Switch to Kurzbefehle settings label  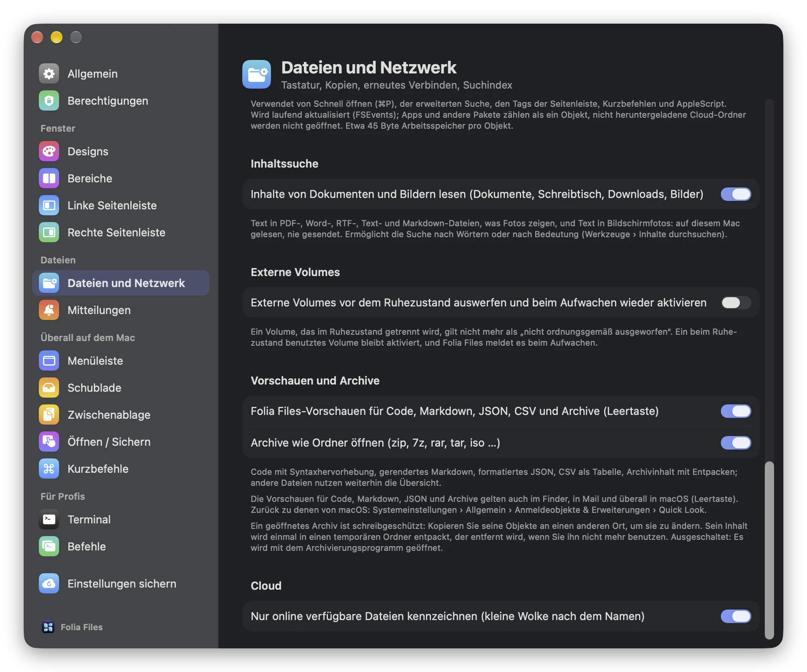click(x=98, y=469)
